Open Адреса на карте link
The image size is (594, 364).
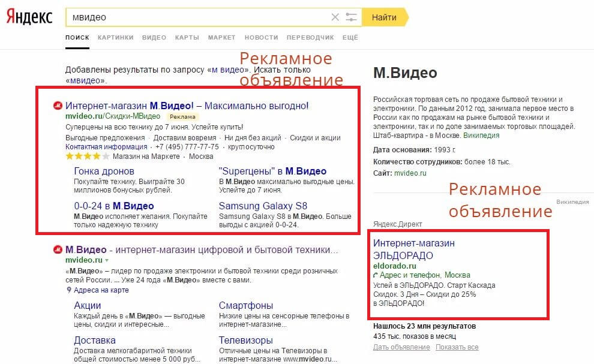(x=101, y=290)
